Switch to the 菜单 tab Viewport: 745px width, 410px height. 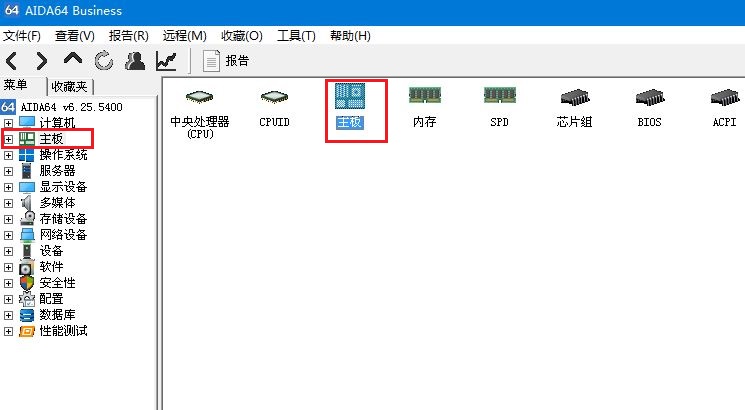point(15,86)
